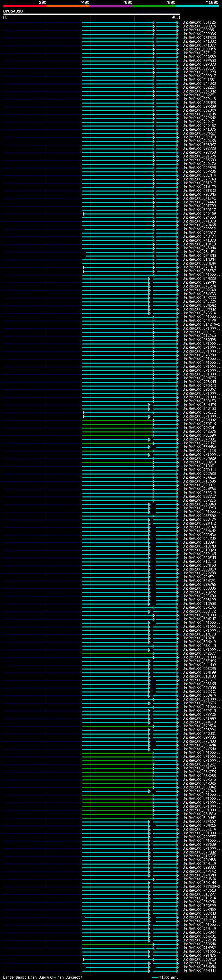Select the UniRef100_Q14240-2 label
The image size is (222, 980).
point(201,324)
